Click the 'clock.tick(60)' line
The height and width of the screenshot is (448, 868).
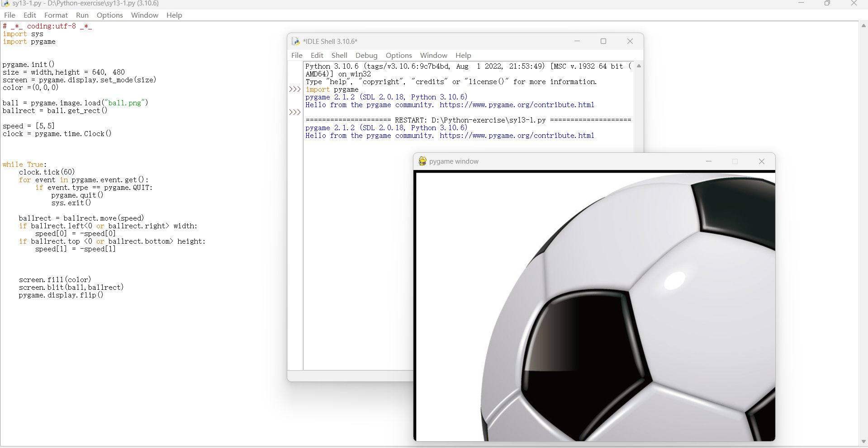click(47, 172)
